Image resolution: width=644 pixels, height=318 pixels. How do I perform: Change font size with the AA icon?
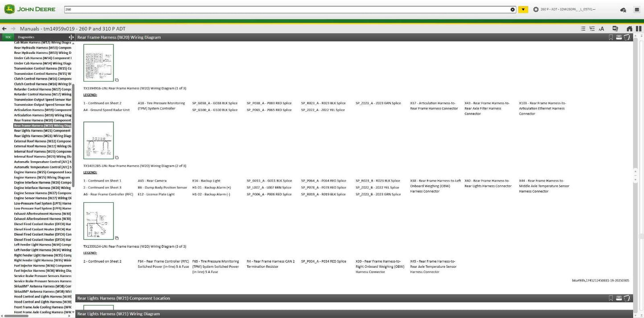(601, 29)
